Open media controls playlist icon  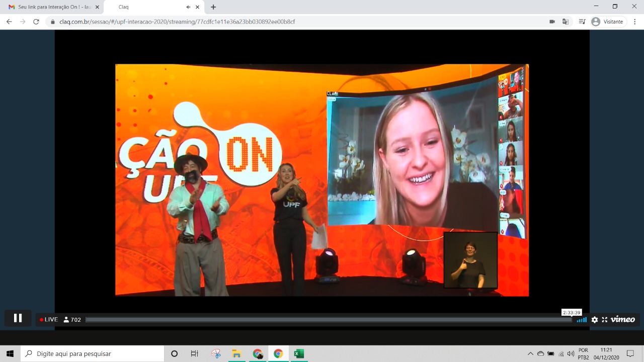point(582,22)
